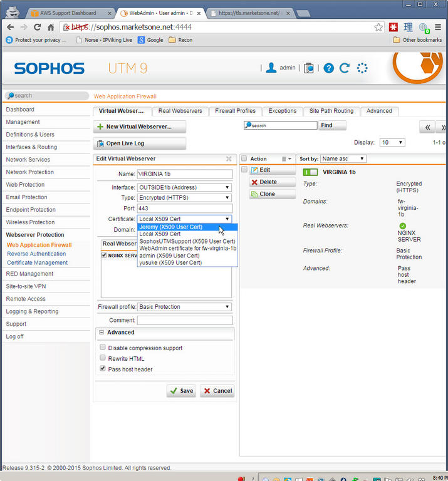Open the Exceptions tab
The height and width of the screenshot is (481, 448).
tap(283, 111)
